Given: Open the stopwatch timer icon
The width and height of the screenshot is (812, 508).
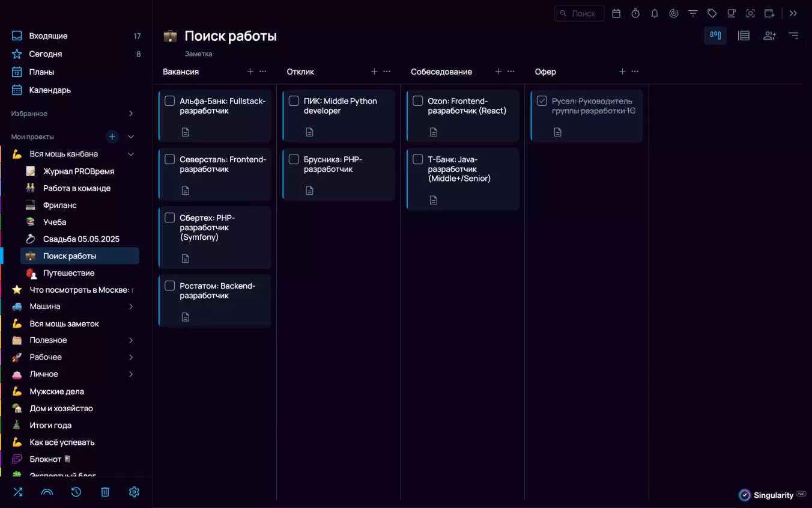Looking at the screenshot, I should tap(635, 13).
